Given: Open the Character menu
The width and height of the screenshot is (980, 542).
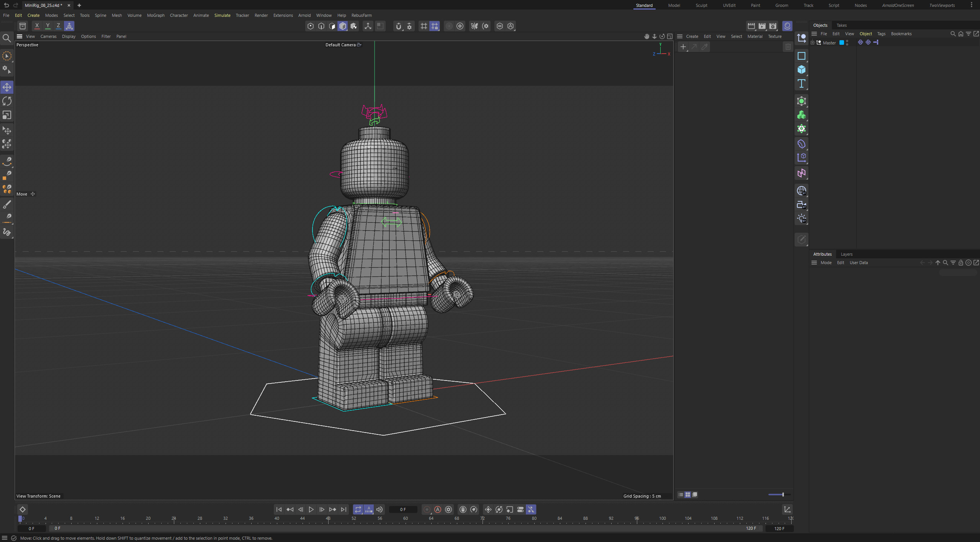Looking at the screenshot, I should (179, 15).
